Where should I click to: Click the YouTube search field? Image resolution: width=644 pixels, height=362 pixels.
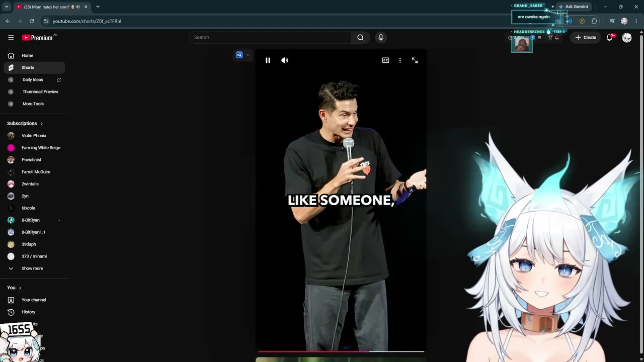pyautogui.click(x=270, y=37)
